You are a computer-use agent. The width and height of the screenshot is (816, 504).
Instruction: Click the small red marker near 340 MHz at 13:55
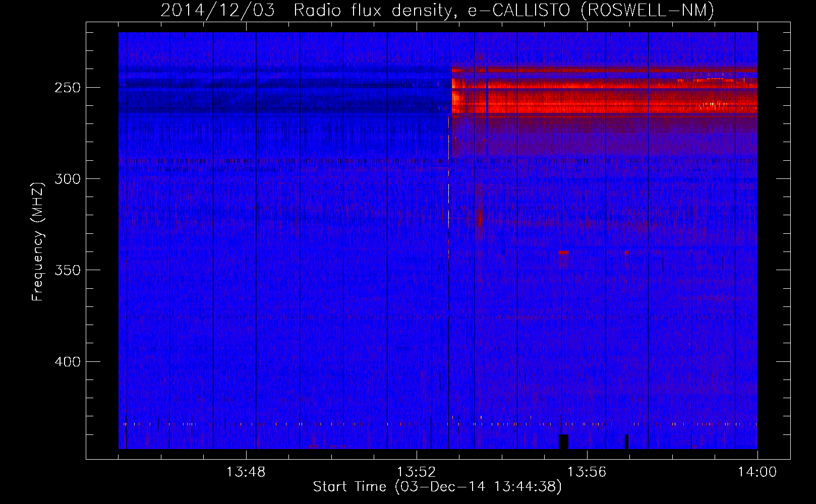pos(563,252)
